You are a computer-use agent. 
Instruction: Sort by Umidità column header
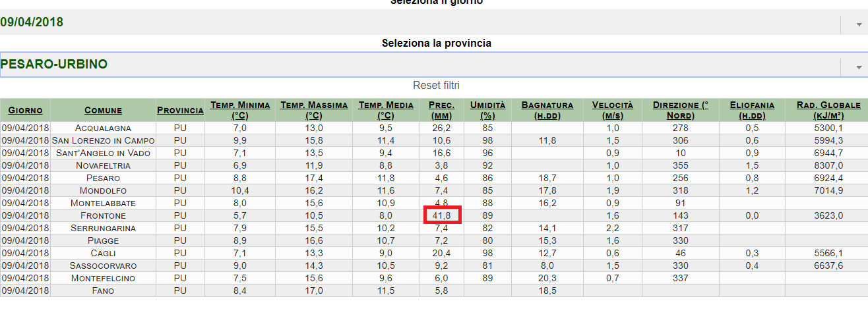pyautogui.click(x=487, y=110)
